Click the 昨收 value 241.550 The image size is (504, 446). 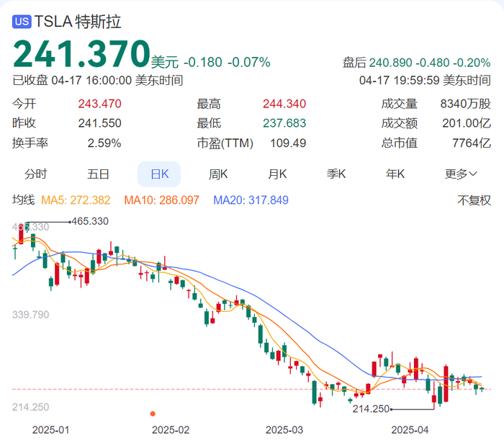pyautogui.click(x=99, y=122)
